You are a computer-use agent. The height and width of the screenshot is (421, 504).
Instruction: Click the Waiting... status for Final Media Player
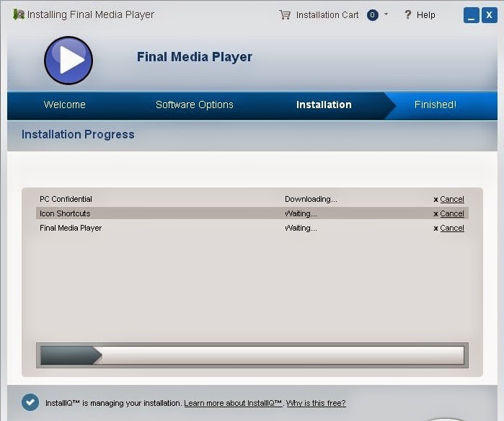[x=301, y=229]
